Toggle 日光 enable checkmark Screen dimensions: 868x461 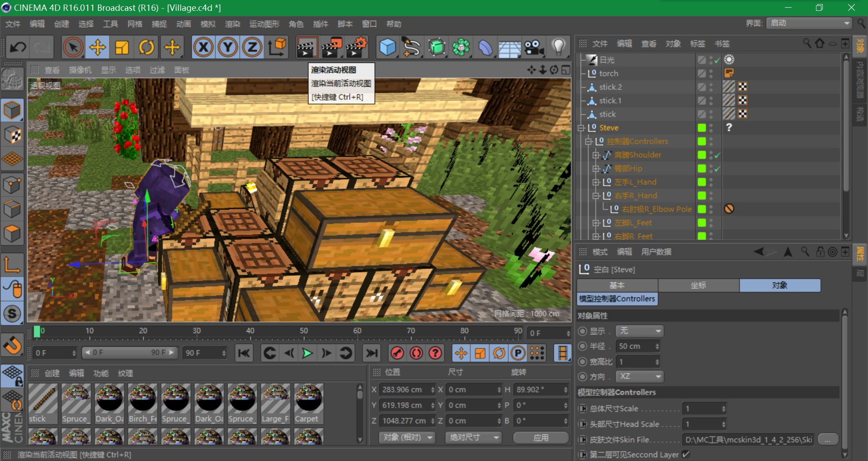pyautogui.click(x=717, y=60)
